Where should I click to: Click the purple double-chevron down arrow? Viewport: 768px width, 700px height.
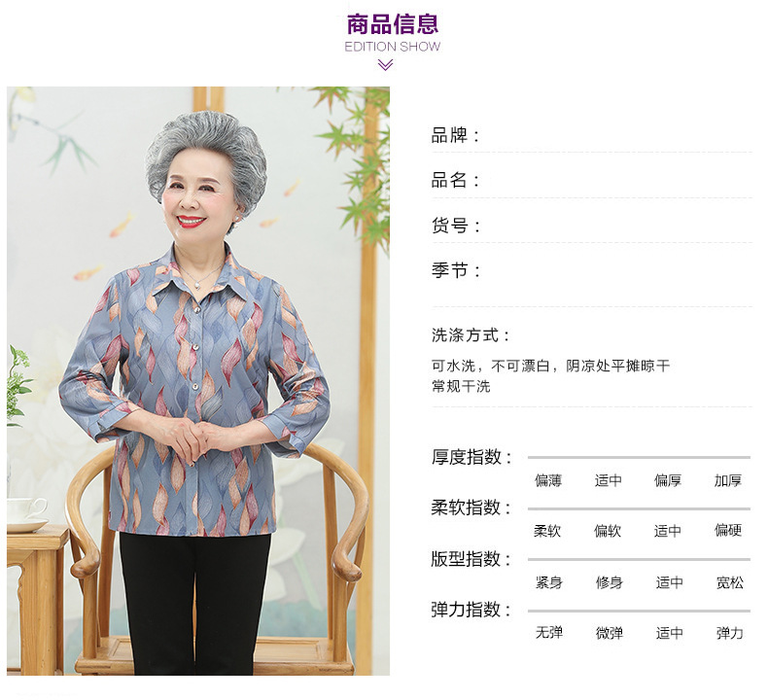[x=386, y=65]
